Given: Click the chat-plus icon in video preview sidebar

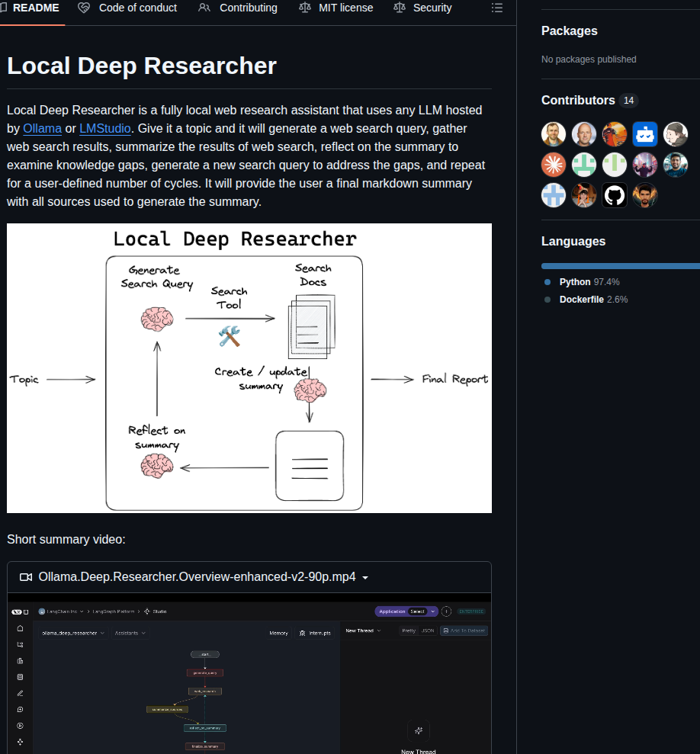Looking at the screenshot, I should pos(20,709).
